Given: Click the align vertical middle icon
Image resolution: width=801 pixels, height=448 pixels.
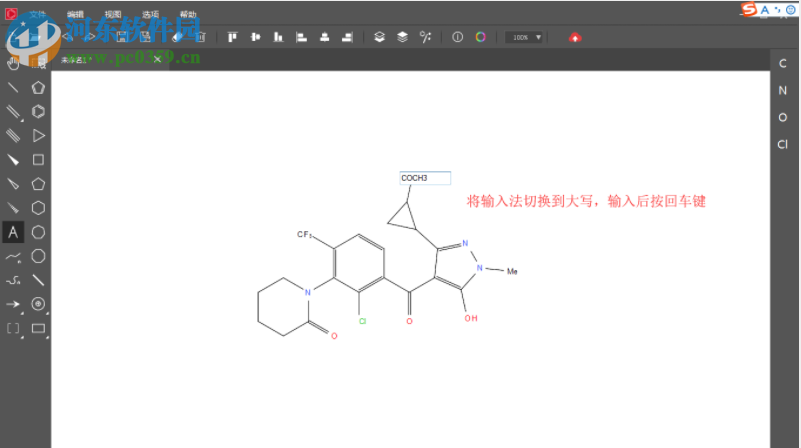Looking at the screenshot, I should point(255,37).
